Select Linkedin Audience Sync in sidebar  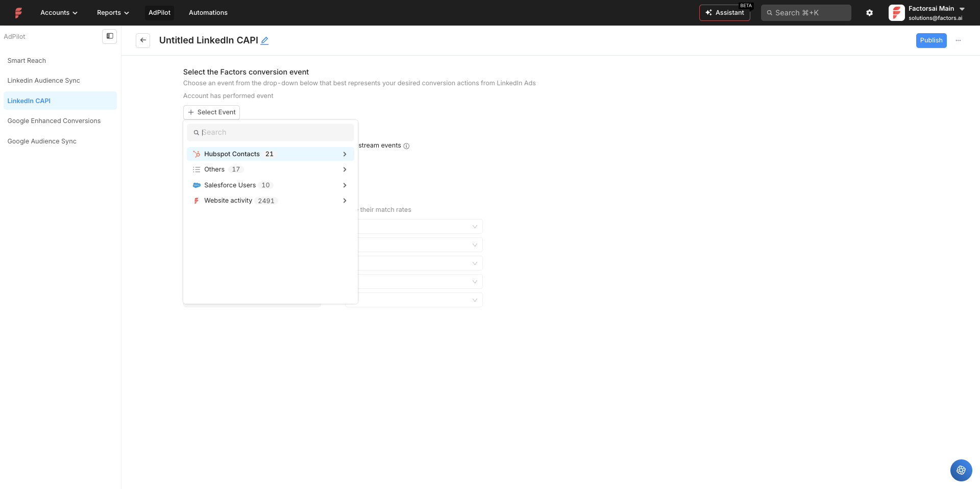click(x=60, y=81)
